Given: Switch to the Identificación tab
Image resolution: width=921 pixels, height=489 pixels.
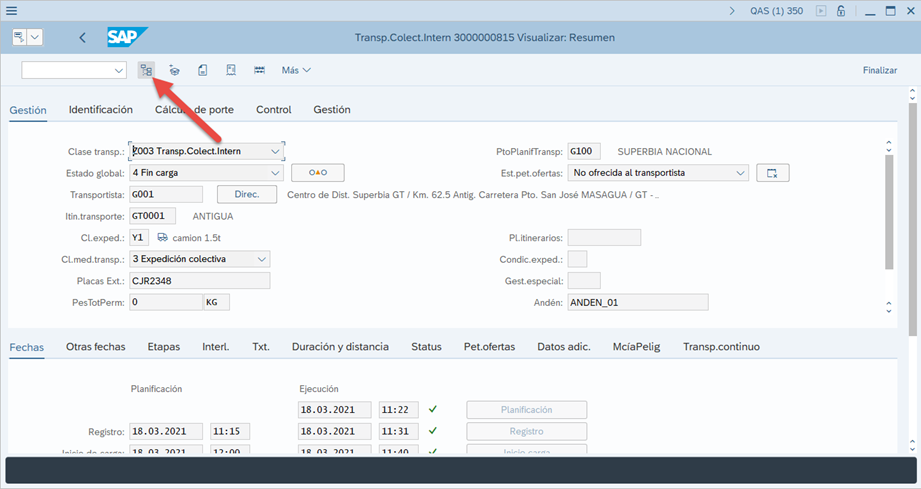Looking at the screenshot, I should tap(100, 110).
